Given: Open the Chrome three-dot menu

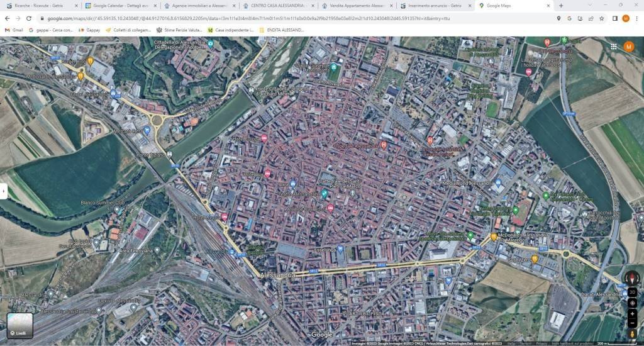Looking at the screenshot, I should coord(636,18).
